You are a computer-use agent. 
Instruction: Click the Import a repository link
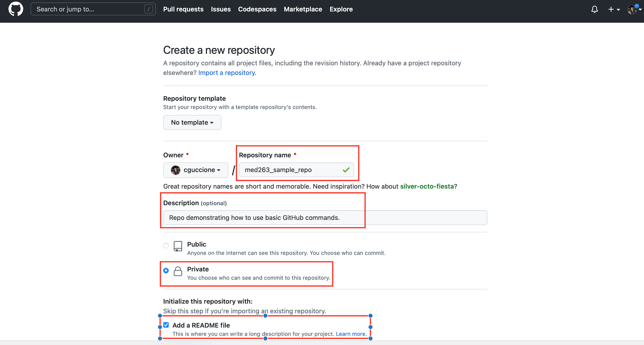pyautogui.click(x=227, y=73)
